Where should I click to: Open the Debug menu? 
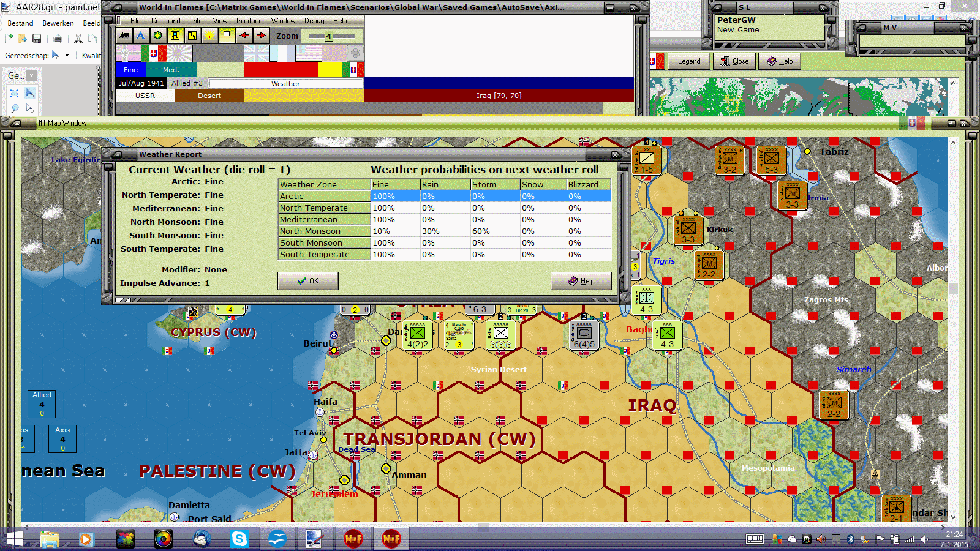pos(314,21)
